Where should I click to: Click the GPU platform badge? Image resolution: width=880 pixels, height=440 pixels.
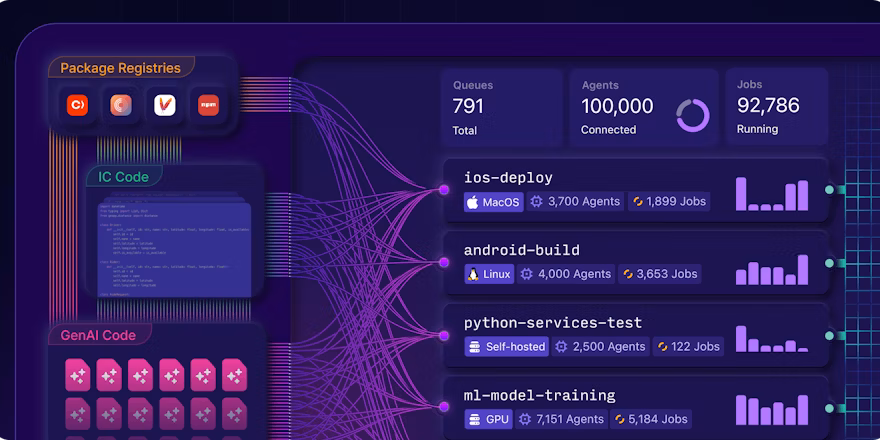pyautogui.click(x=488, y=419)
